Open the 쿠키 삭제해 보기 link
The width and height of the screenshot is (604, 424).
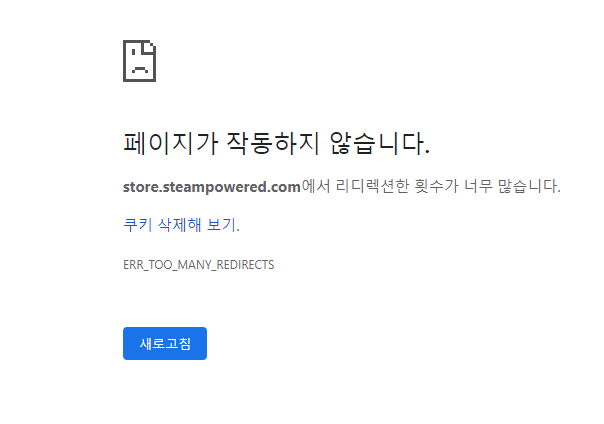(x=181, y=225)
